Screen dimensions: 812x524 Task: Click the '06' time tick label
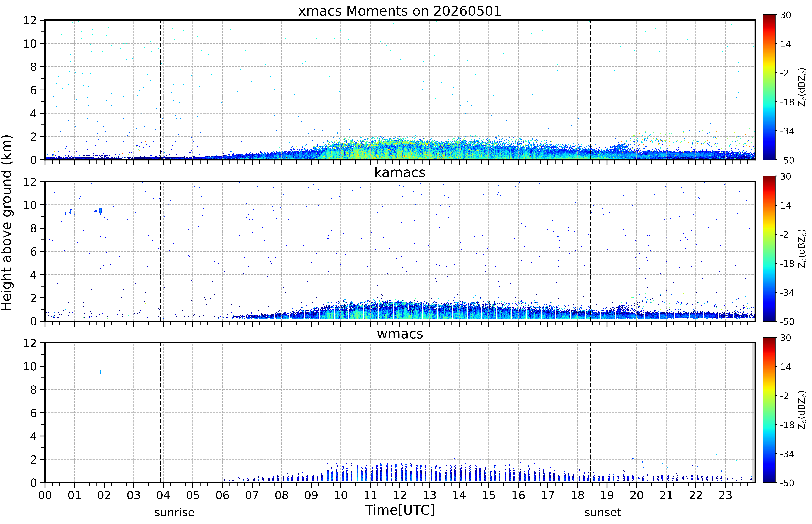point(223,495)
